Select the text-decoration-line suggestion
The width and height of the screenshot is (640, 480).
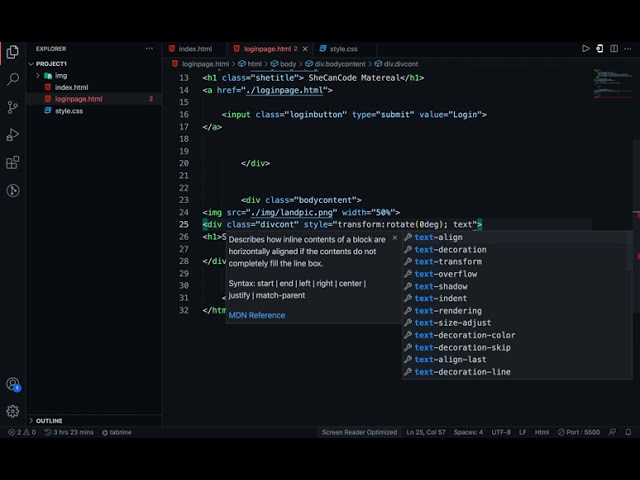(x=516, y=372)
